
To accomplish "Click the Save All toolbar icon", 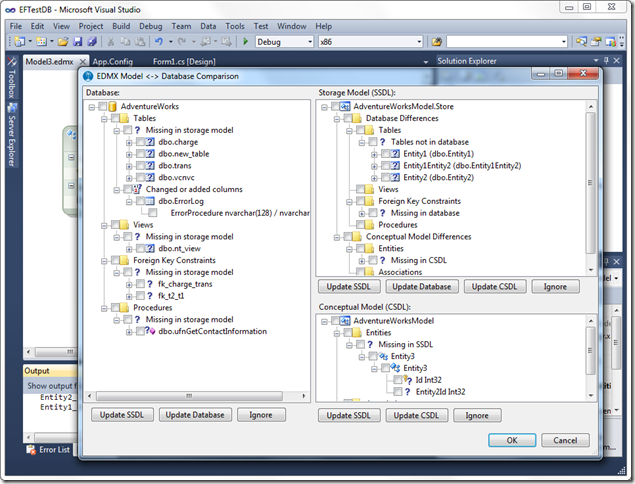I will pos(92,41).
